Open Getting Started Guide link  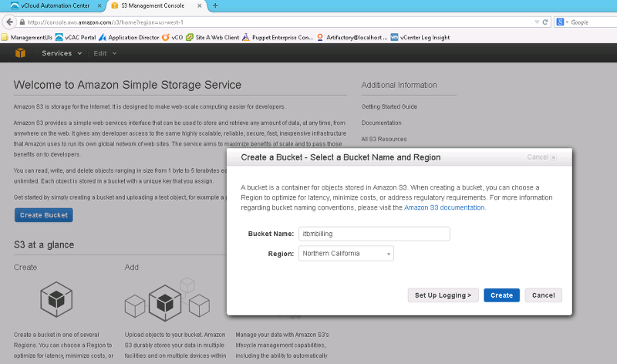[x=389, y=106]
